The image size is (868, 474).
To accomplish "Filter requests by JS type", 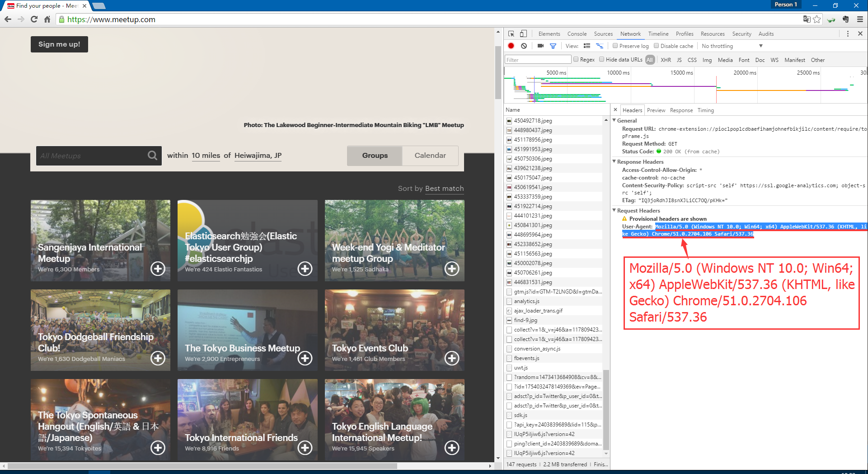I will pyautogui.click(x=679, y=60).
